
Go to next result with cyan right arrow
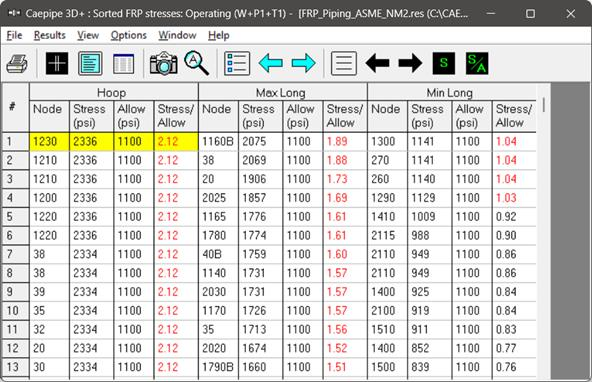pos(304,63)
